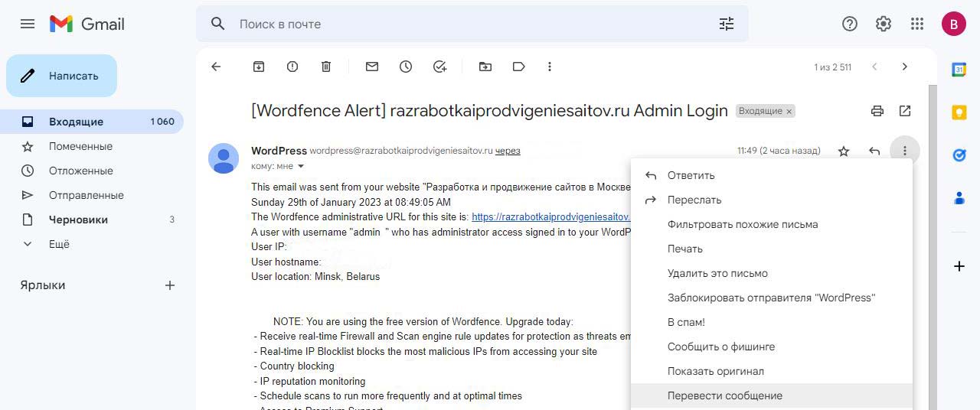Expand the Ещё section in sidebar
The height and width of the screenshot is (410, 980).
[59, 244]
